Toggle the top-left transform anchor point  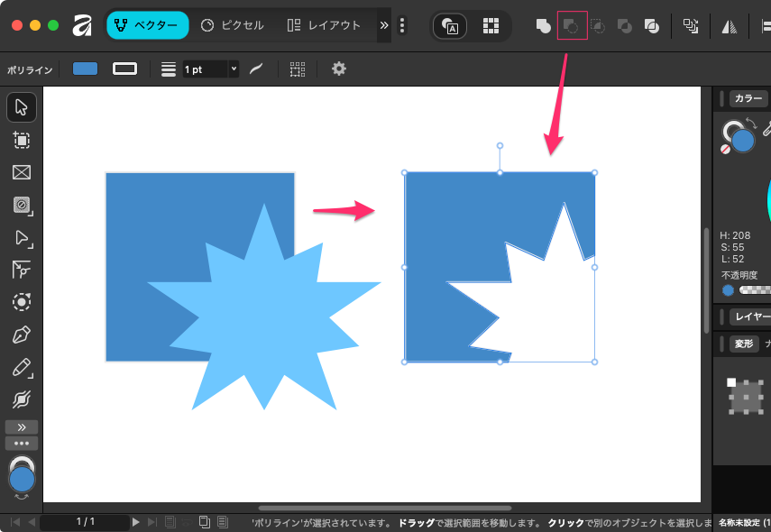pyautogui.click(x=731, y=382)
